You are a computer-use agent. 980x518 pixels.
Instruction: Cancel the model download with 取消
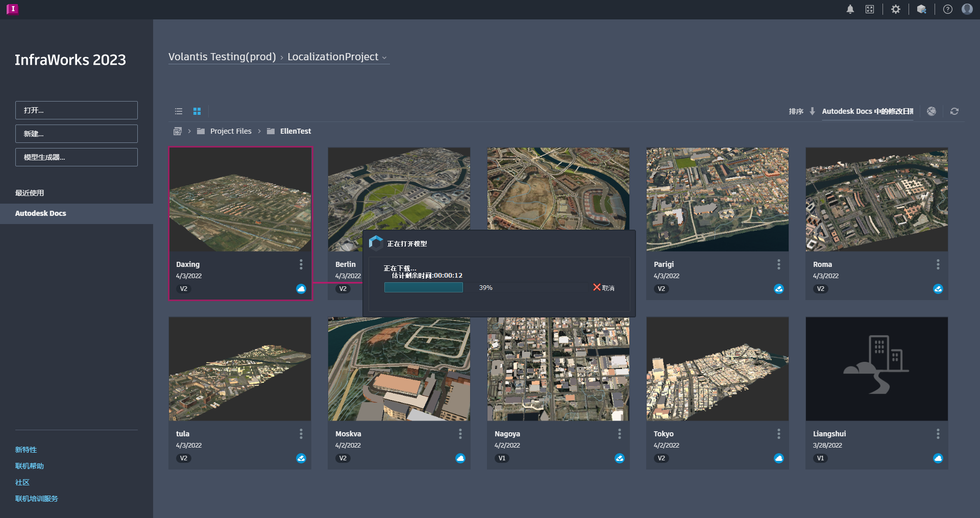(604, 288)
